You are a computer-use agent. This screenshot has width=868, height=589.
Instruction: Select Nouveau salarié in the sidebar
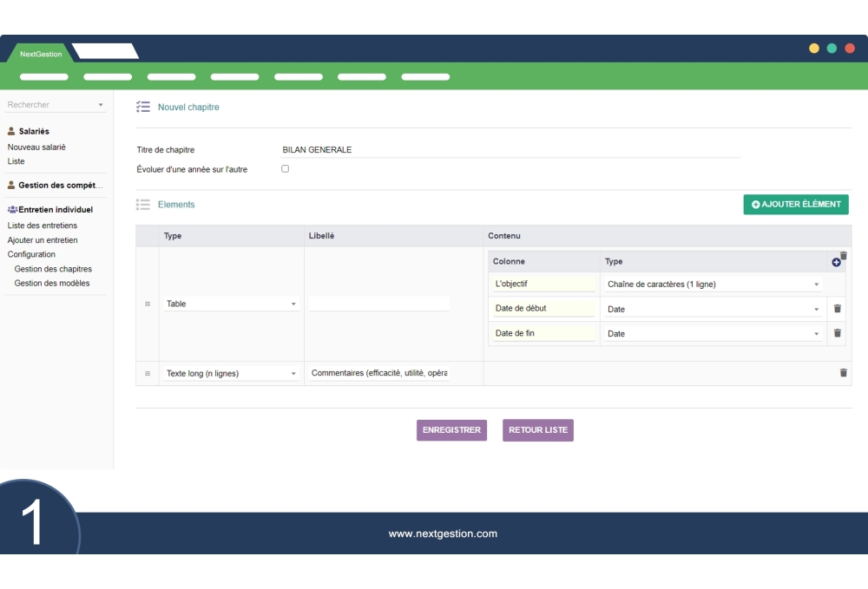pyautogui.click(x=36, y=147)
